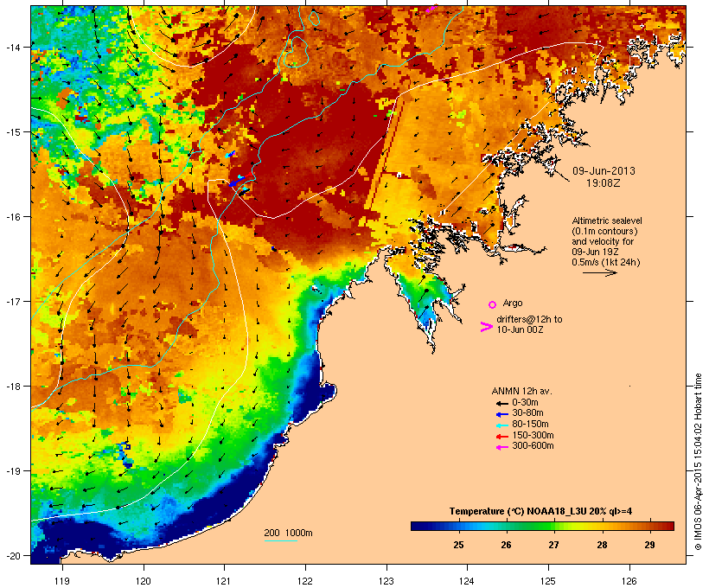Click longitude axis label 123
Viewport: 709px width, 588px height.
386,581
